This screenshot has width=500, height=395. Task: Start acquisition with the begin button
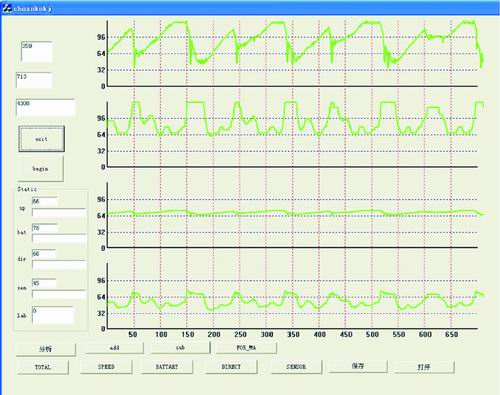40,169
